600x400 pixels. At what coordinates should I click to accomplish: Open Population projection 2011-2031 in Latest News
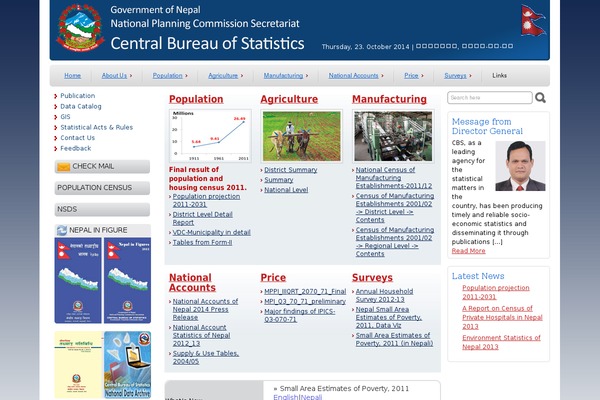496,292
